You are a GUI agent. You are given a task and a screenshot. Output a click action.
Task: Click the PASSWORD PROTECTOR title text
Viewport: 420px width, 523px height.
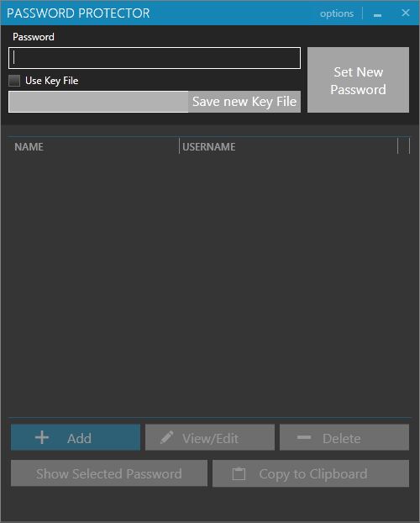pyautogui.click(x=78, y=13)
